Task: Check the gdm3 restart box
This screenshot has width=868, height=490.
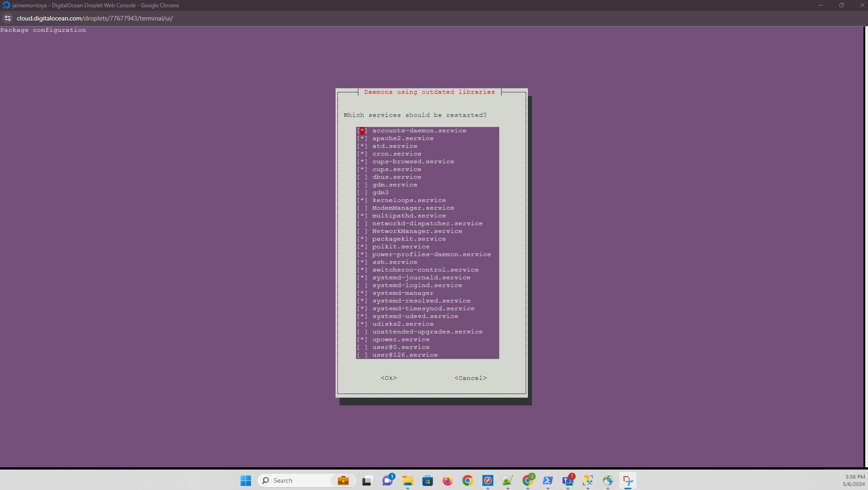Action: coord(362,192)
